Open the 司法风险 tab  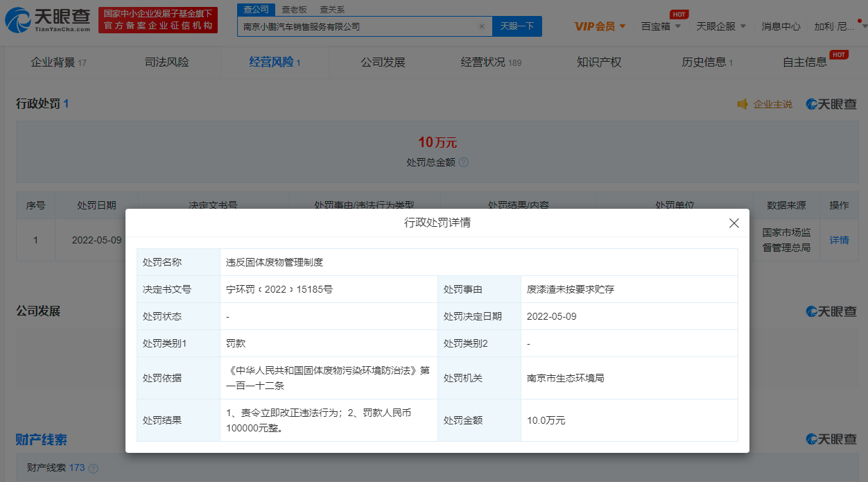click(166, 62)
